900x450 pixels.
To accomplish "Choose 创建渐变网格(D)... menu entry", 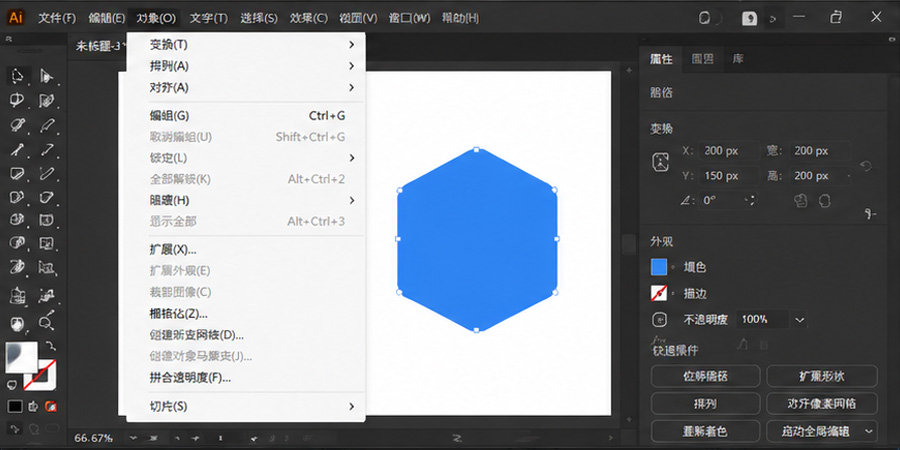I will click(x=247, y=335).
